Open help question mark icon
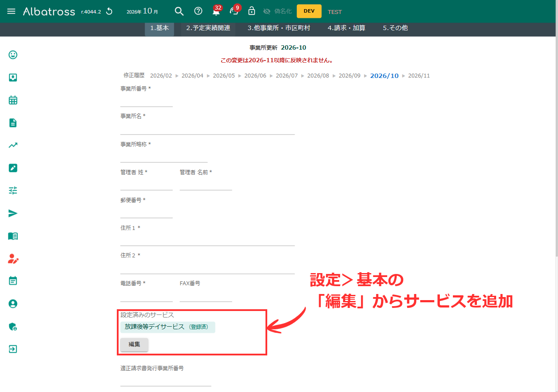Image resolution: width=558 pixels, height=392 pixels. pos(198,11)
